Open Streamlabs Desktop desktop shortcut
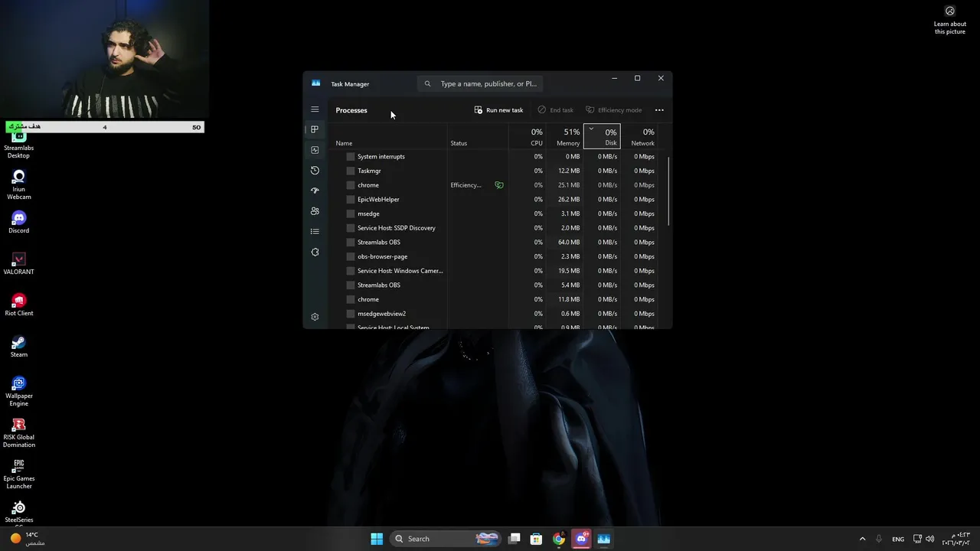Image resolution: width=980 pixels, height=551 pixels. [19, 142]
